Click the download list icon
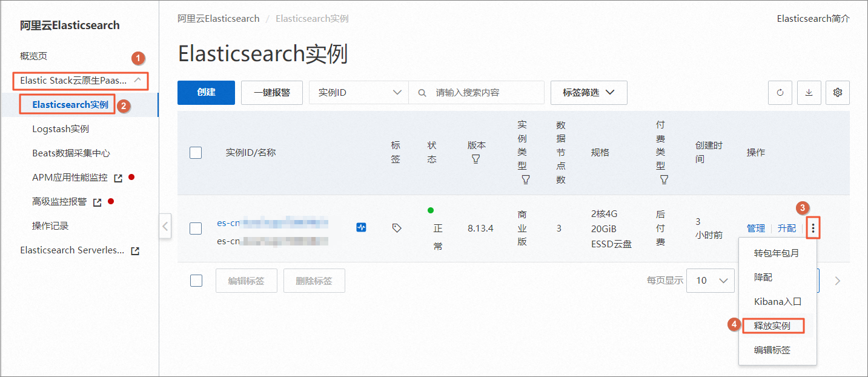The width and height of the screenshot is (868, 377). (809, 93)
